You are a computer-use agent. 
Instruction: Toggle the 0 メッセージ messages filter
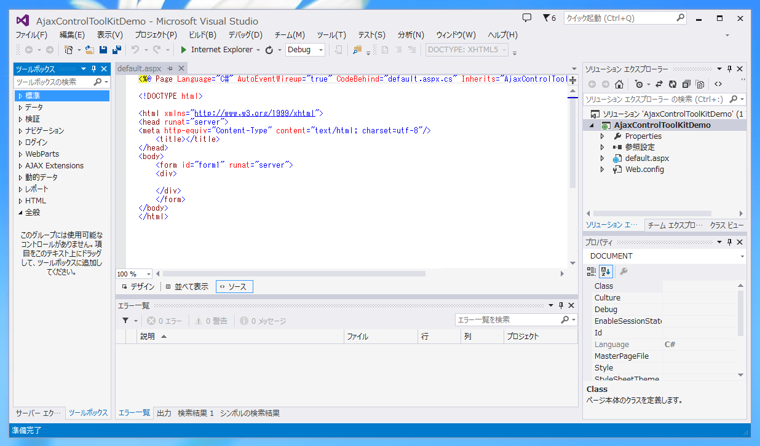coord(263,321)
